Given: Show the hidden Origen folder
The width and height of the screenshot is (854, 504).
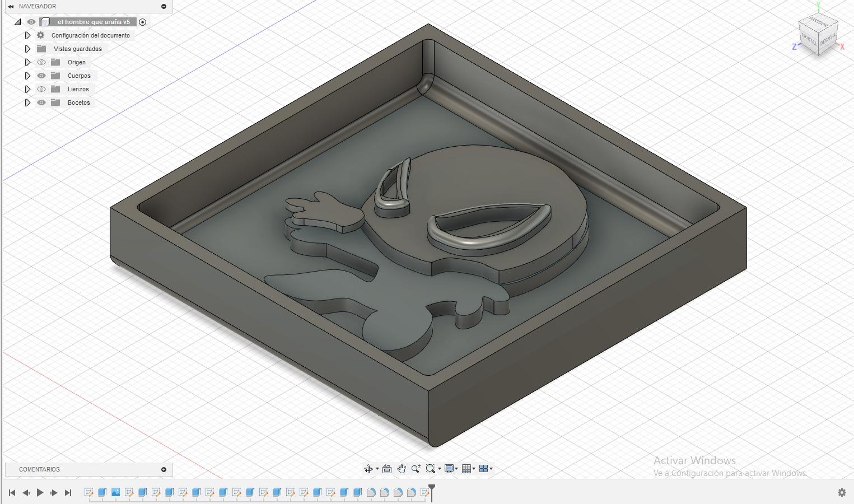Looking at the screenshot, I should (x=41, y=62).
